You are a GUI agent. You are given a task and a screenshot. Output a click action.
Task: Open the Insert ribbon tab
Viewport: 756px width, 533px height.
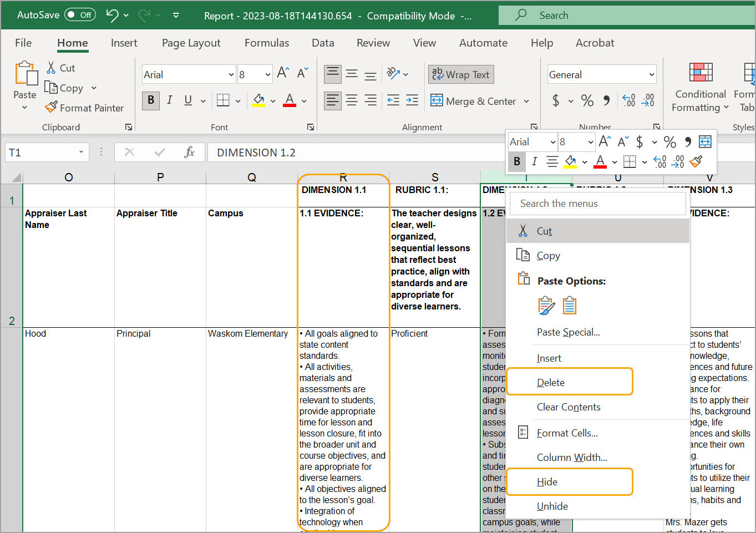click(x=124, y=43)
